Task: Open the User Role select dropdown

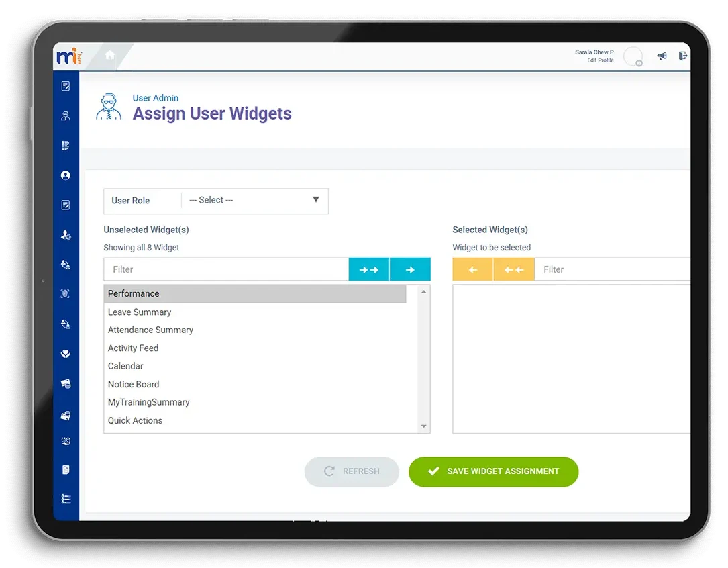Action: 255,200
